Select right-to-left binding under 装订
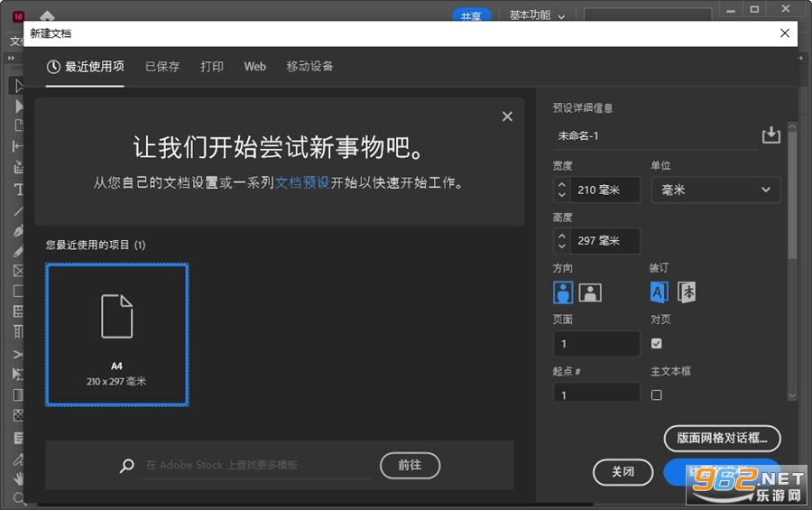Viewport: 812px width, 510px height. pyautogui.click(x=687, y=292)
